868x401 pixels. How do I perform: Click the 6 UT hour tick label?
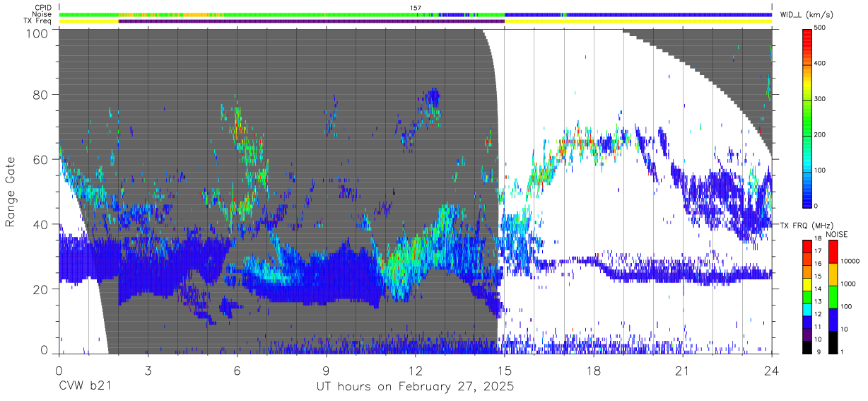pyautogui.click(x=237, y=370)
